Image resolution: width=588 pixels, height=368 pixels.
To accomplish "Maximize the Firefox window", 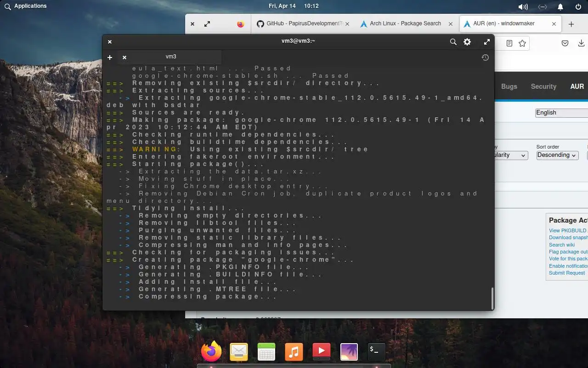I will point(207,24).
